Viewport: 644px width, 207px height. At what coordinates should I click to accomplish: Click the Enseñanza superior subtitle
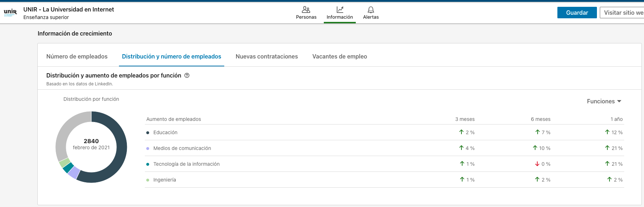[46, 17]
